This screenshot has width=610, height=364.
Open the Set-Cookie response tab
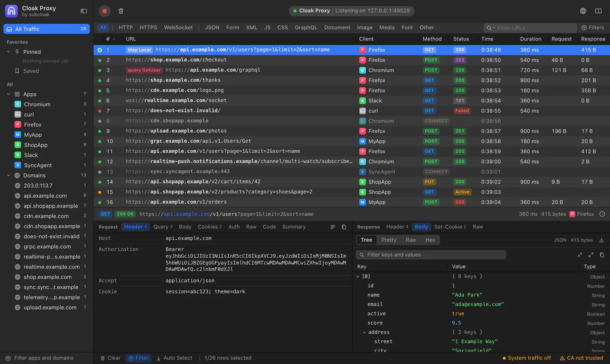point(450,227)
